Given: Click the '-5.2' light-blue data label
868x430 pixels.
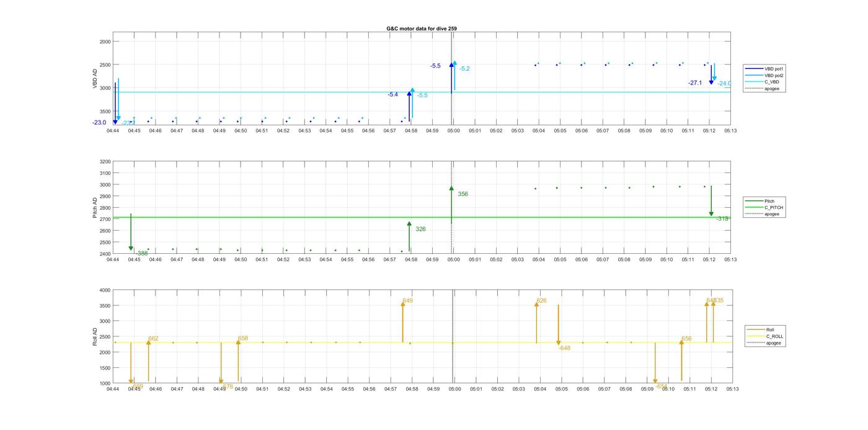Looking at the screenshot, I should point(464,69).
